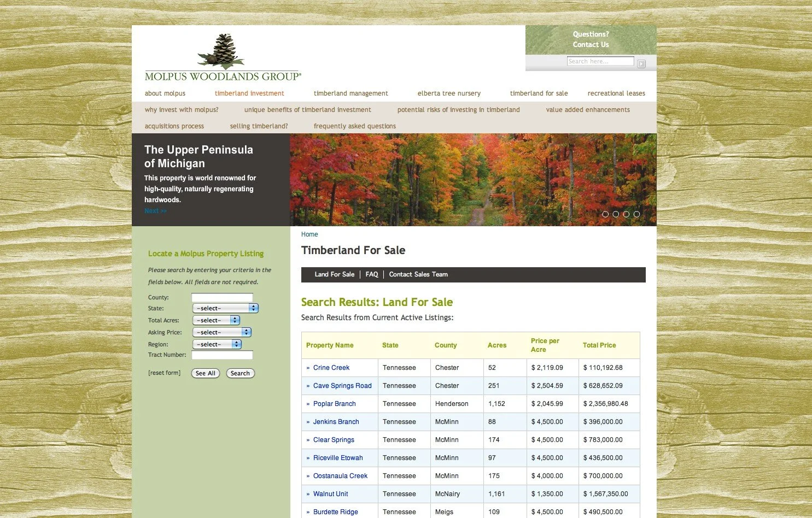Screen dimensions: 812x518
Task: Click the Search button
Action: 240,373
